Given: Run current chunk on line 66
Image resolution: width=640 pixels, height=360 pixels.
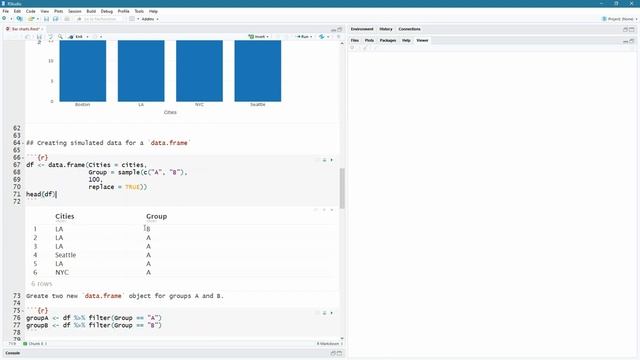Looking at the screenshot, I should click(x=331, y=160).
